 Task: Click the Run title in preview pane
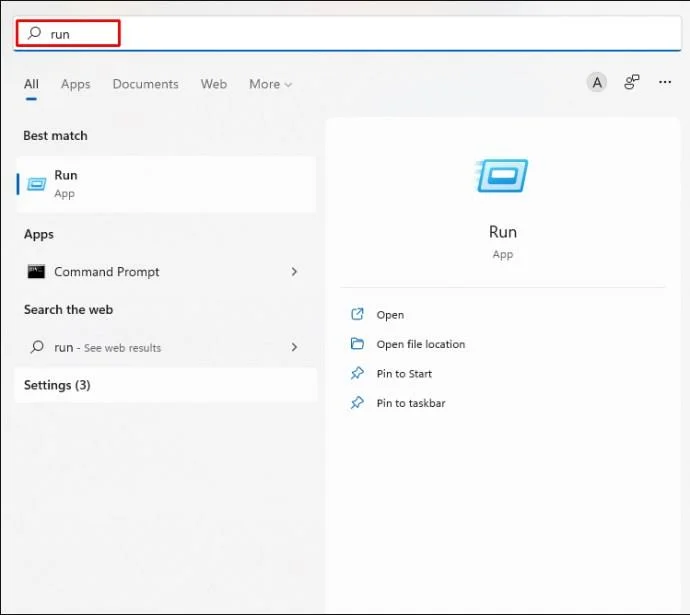503,232
